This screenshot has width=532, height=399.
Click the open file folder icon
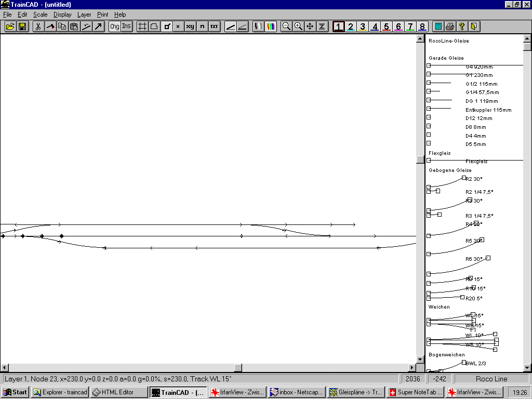click(x=10, y=26)
